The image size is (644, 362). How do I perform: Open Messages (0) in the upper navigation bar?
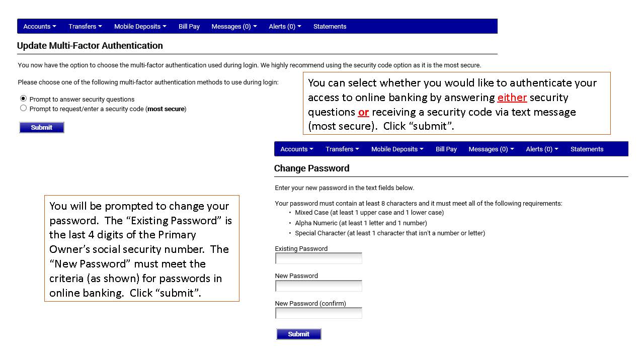[234, 27]
